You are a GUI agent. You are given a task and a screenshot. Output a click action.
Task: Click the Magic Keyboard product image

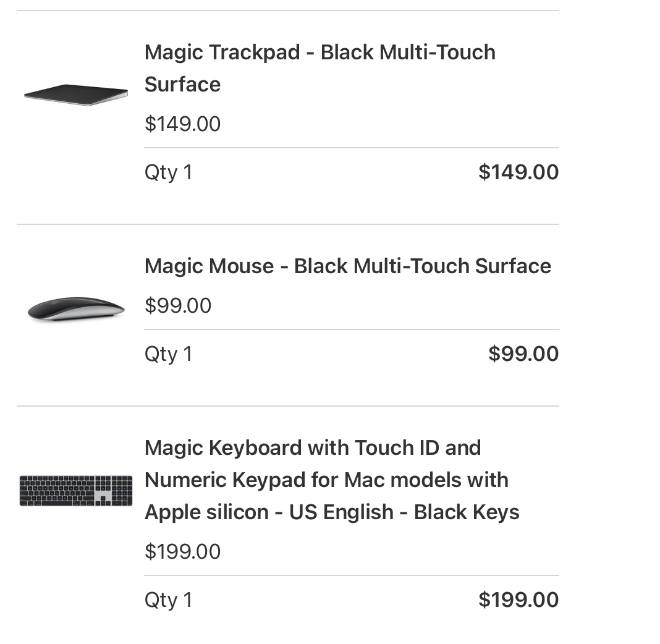coord(75,491)
